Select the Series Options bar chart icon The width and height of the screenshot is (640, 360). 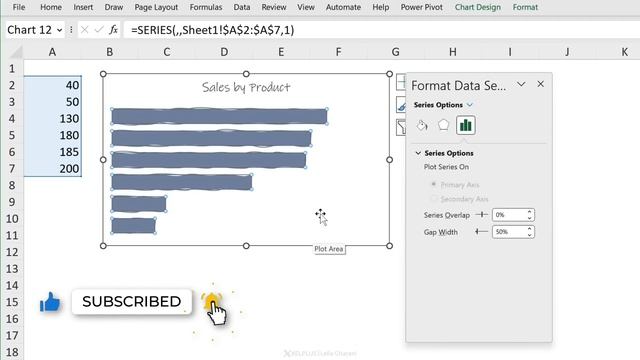[x=465, y=125]
